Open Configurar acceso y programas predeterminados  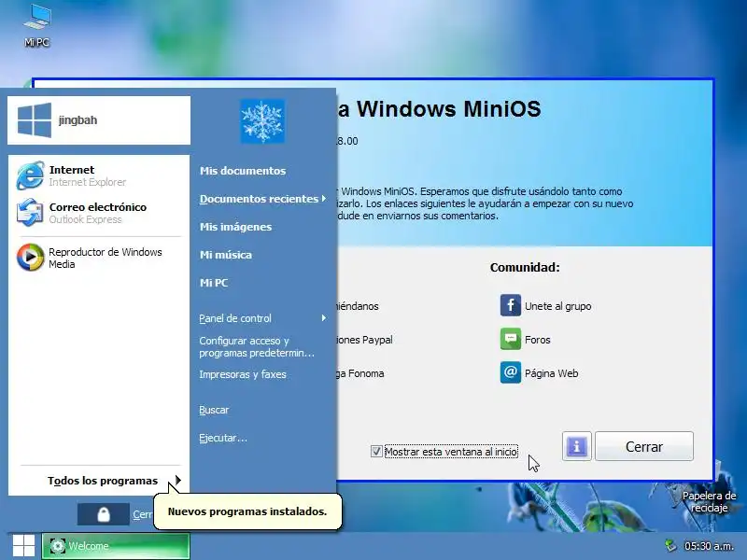pyautogui.click(x=257, y=346)
